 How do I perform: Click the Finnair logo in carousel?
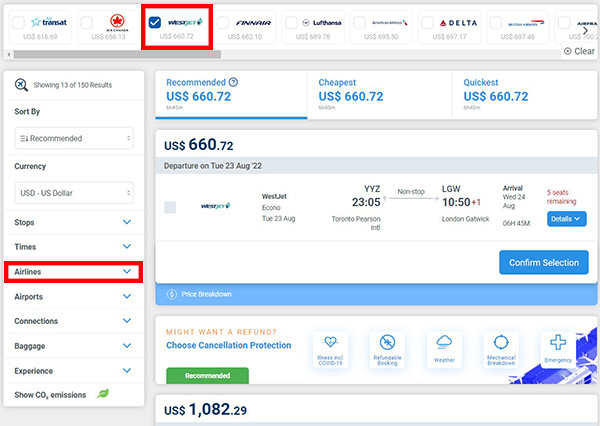[253, 23]
